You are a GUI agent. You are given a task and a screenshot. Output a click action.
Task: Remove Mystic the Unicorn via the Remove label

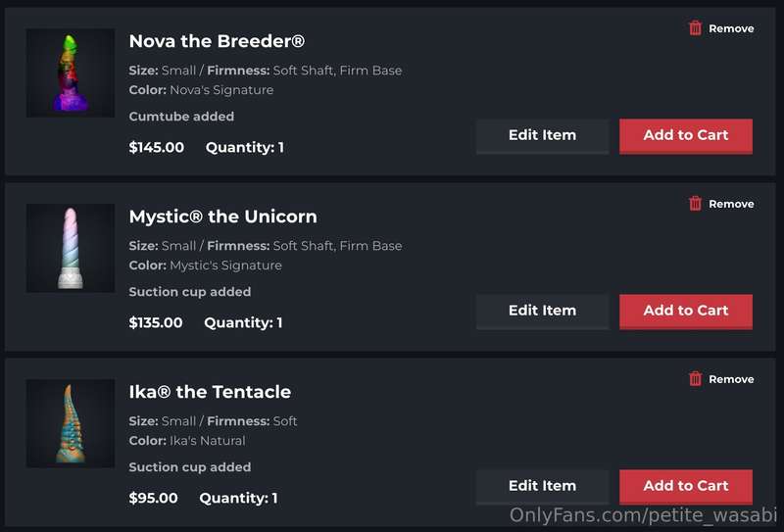click(731, 204)
